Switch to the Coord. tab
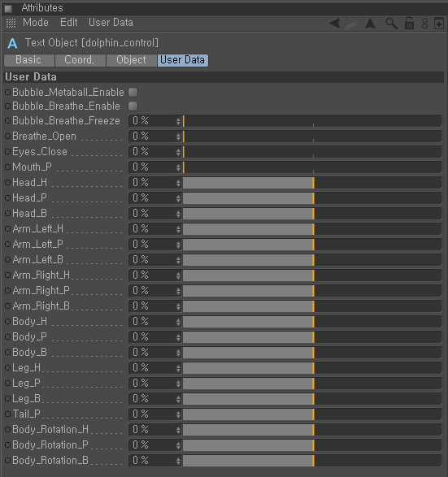This screenshot has width=448, height=477. point(80,60)
